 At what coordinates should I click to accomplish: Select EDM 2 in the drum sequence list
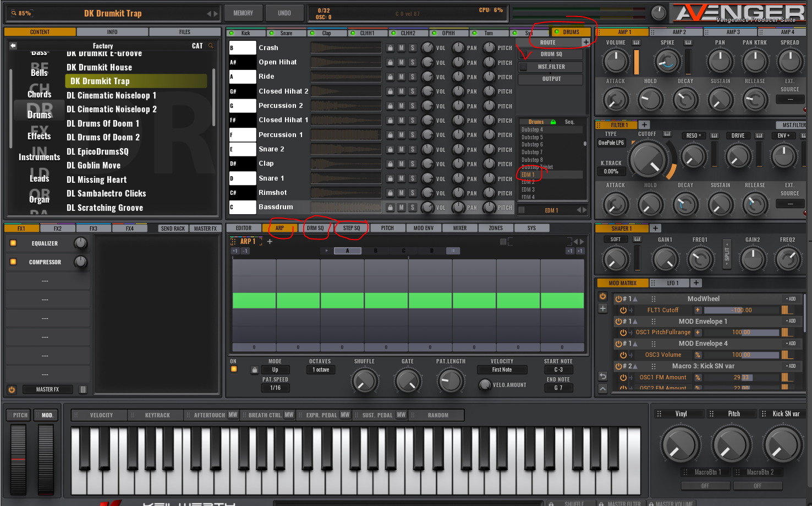[528, 182]
